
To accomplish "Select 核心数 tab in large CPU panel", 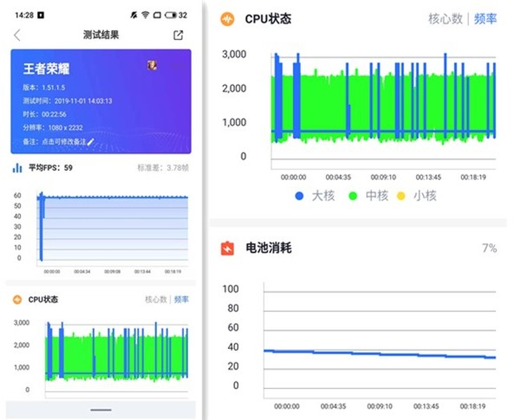I will click(445, 19).
